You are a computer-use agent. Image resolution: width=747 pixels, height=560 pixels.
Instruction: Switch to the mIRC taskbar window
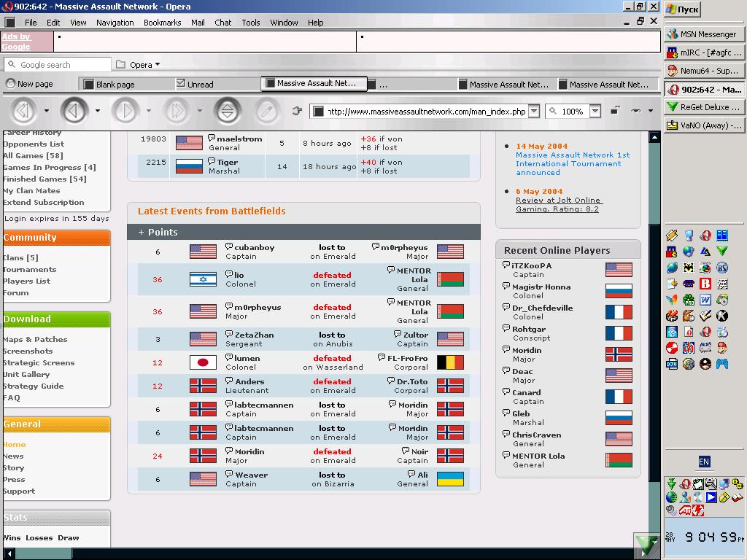click(704, 52)
